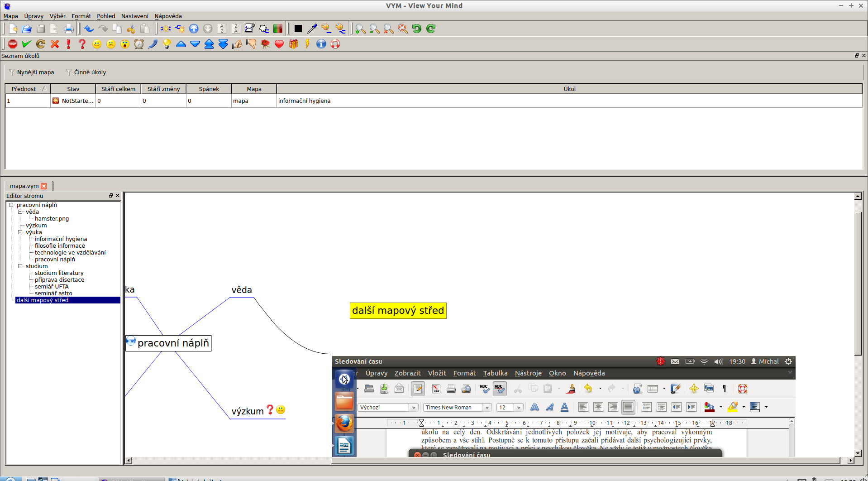
Task: Open the color picker eyedropper tool
Action: (x=312, y=29)
